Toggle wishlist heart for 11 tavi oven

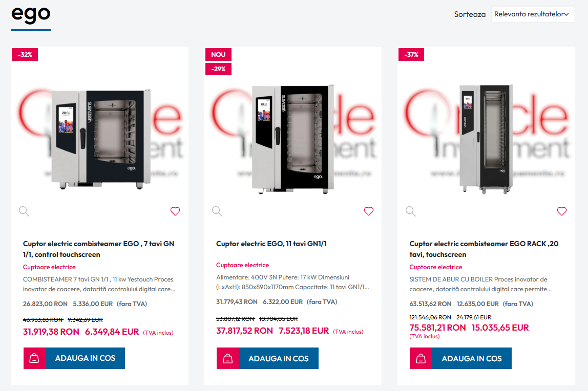369,211
